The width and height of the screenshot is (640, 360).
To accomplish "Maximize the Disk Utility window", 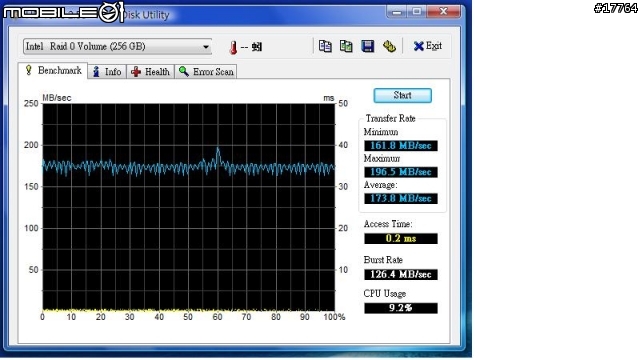I will pos(416,12).
